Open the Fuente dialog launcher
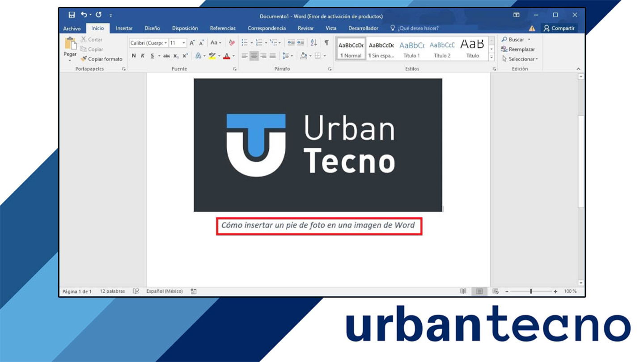 pos(235,69)
